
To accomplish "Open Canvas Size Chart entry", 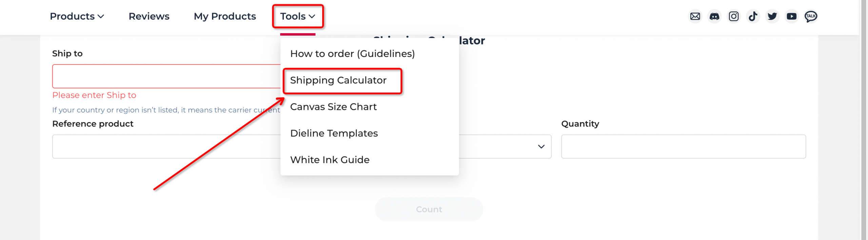I will [333, 107].
